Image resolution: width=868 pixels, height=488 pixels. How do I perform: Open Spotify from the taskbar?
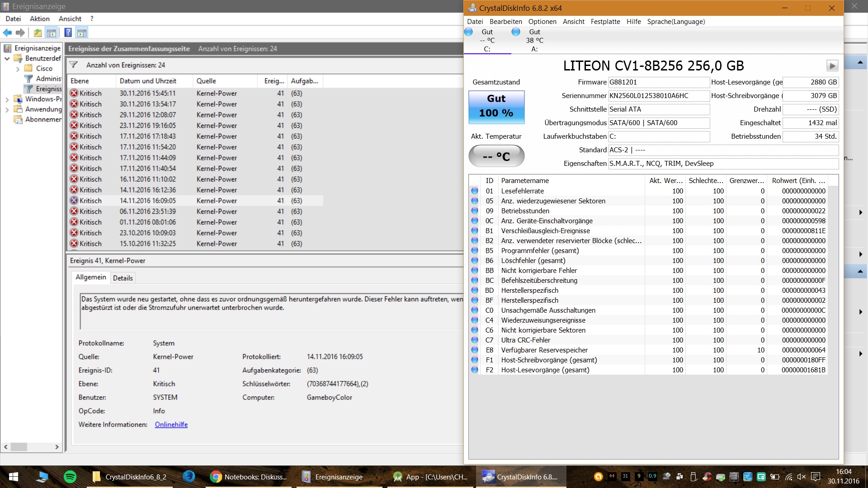point(70,477)
